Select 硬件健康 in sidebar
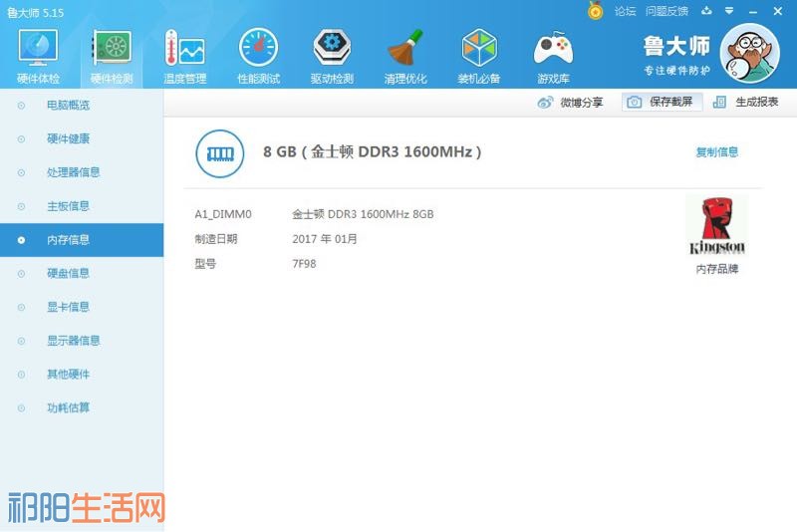Viewport: 797px width, 532px height. click(x=82, y=138)
